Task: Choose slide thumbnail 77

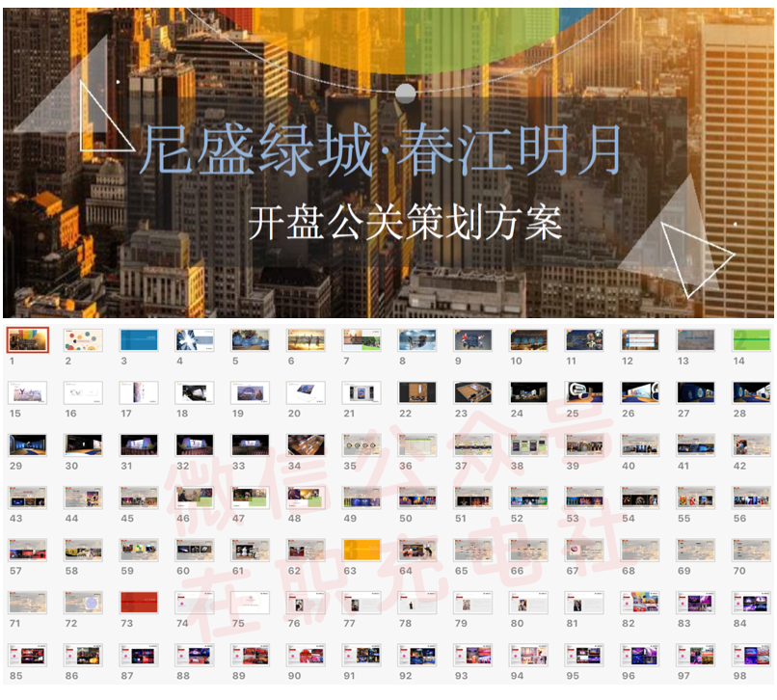Action: point(362,603)
